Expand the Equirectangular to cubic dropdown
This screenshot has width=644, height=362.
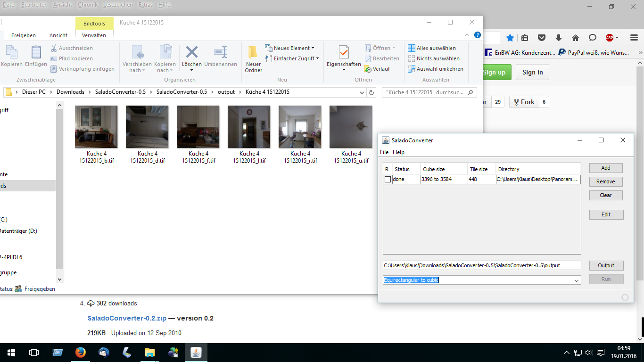click(576, 280)
